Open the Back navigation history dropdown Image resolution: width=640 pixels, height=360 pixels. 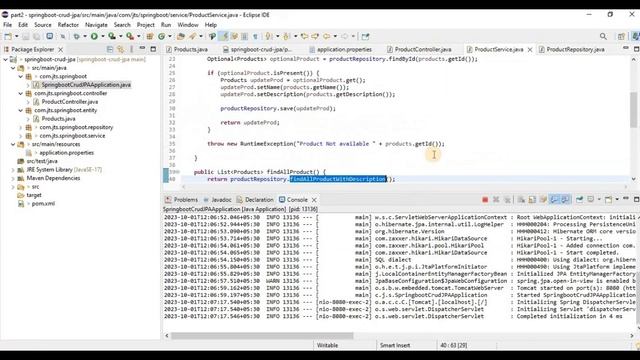coord(335,36)
